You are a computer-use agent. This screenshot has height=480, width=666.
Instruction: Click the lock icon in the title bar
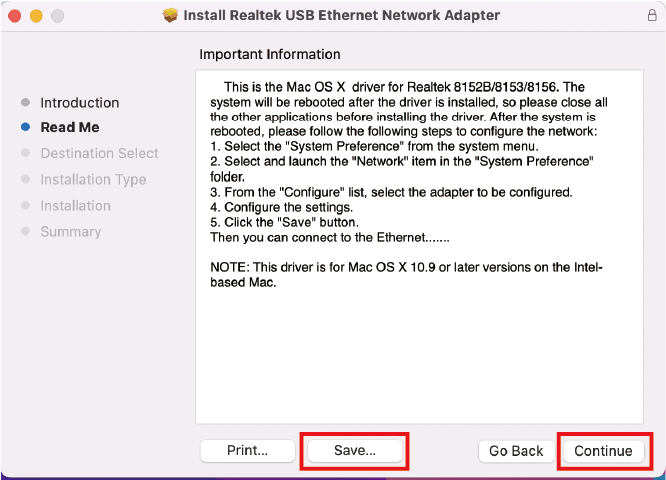coord(652,16)
